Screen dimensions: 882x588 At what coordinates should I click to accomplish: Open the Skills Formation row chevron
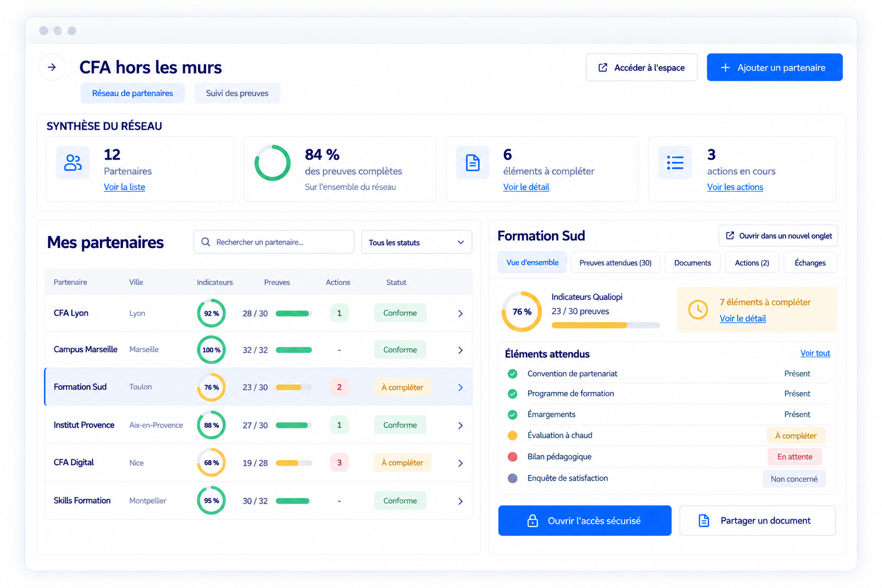coord(461,501)
